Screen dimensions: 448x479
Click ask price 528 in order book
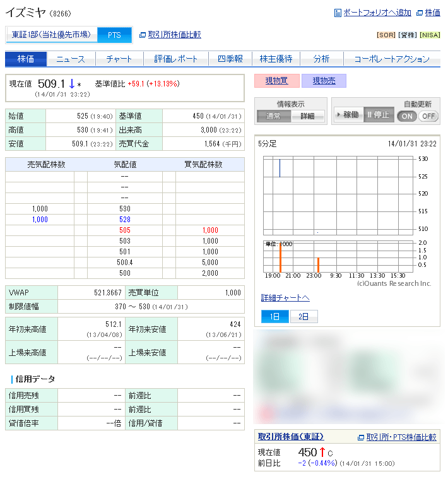pos(125,220)
